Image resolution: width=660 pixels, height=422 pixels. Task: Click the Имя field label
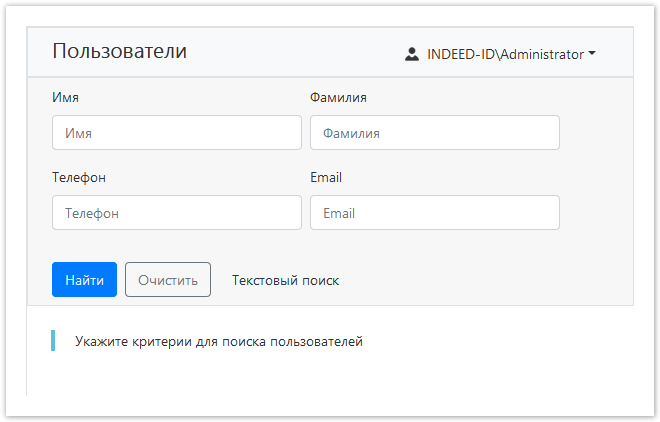tap(66, 97)
